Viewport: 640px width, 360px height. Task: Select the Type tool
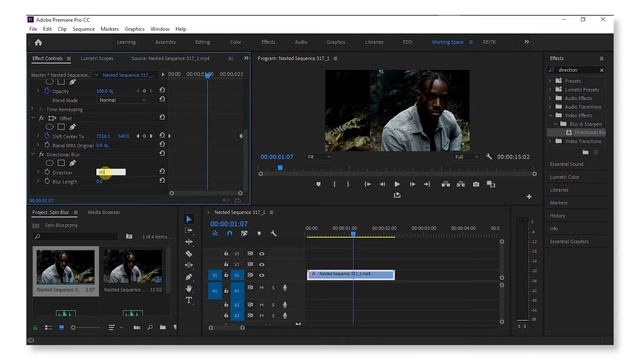[x=189, y=300]
